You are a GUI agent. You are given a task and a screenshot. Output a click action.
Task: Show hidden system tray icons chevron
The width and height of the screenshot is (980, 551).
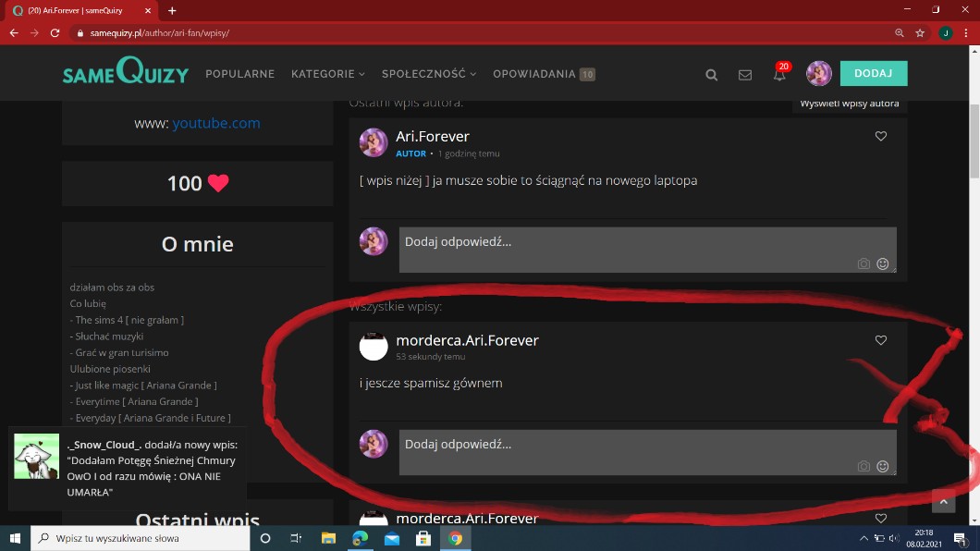(864, 538)
